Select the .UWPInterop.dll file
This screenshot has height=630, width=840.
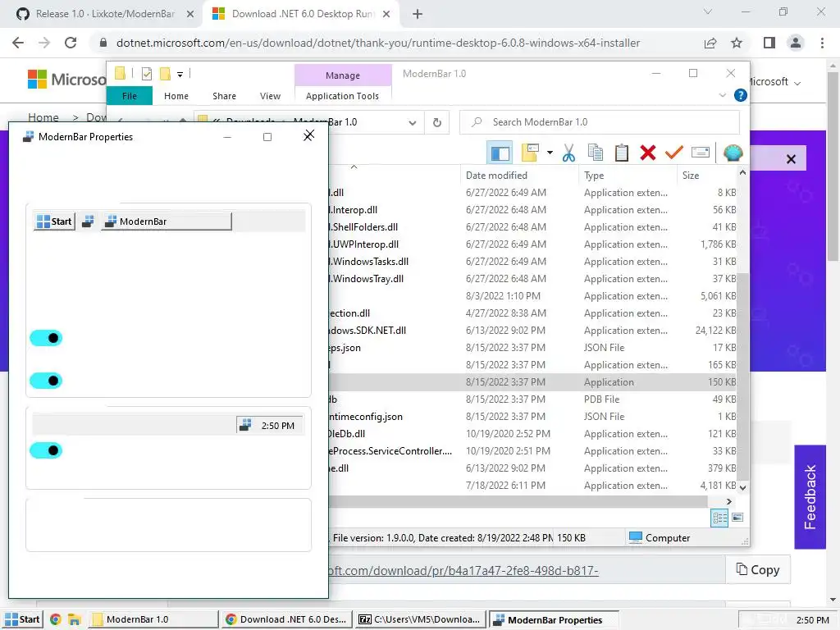[533, 244]
